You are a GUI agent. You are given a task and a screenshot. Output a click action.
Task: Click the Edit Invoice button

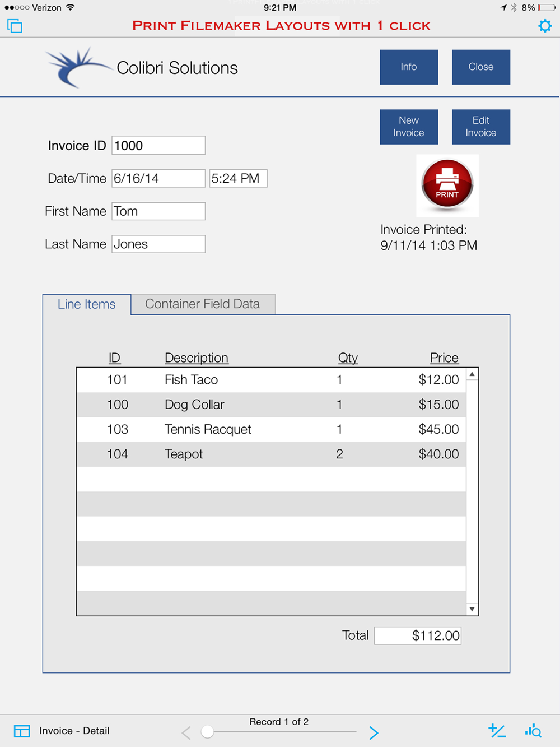pyautogui.click(x=481, y=127)
